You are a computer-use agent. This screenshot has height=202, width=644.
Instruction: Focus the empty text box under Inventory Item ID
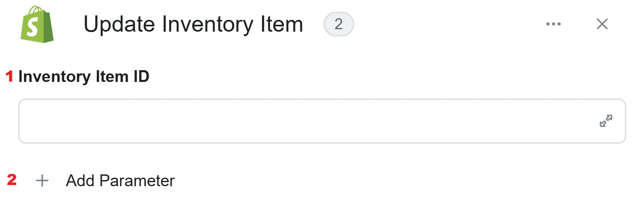[322, 121]
